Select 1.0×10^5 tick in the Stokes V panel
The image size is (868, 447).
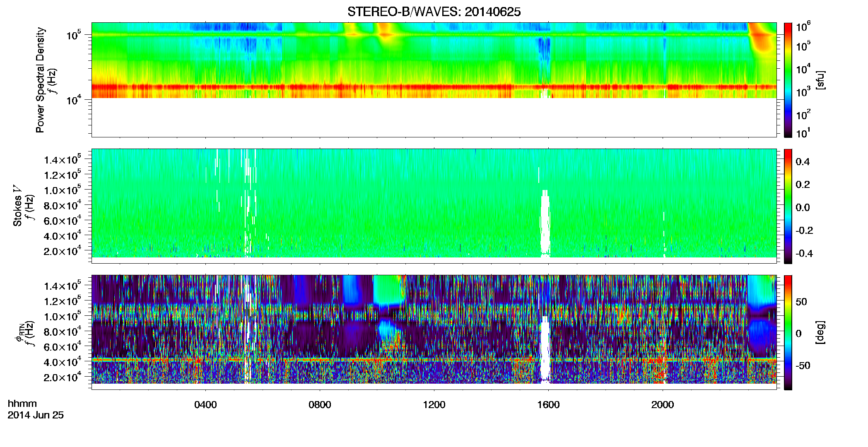(62, 190)
